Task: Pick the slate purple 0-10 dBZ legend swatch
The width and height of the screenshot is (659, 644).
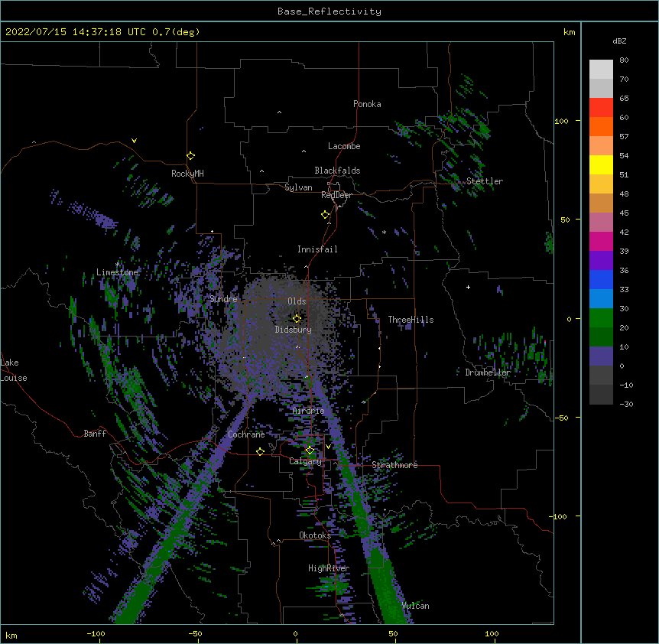Action: tap(601, 356)
